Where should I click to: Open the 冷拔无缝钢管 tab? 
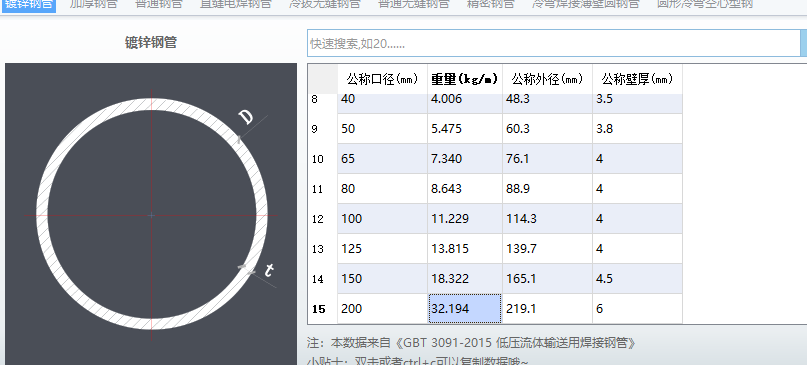[x=325, y=5]
